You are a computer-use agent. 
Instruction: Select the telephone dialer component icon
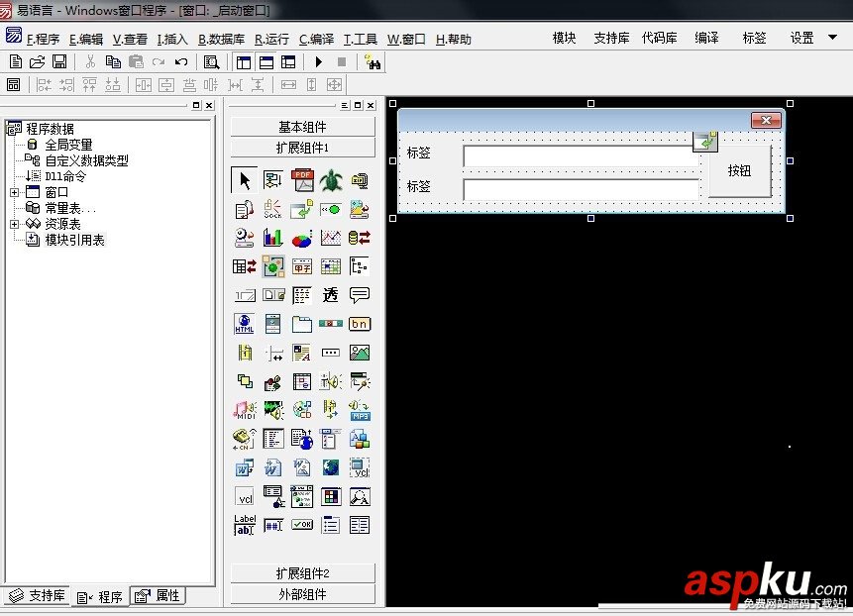coord(245,439)
